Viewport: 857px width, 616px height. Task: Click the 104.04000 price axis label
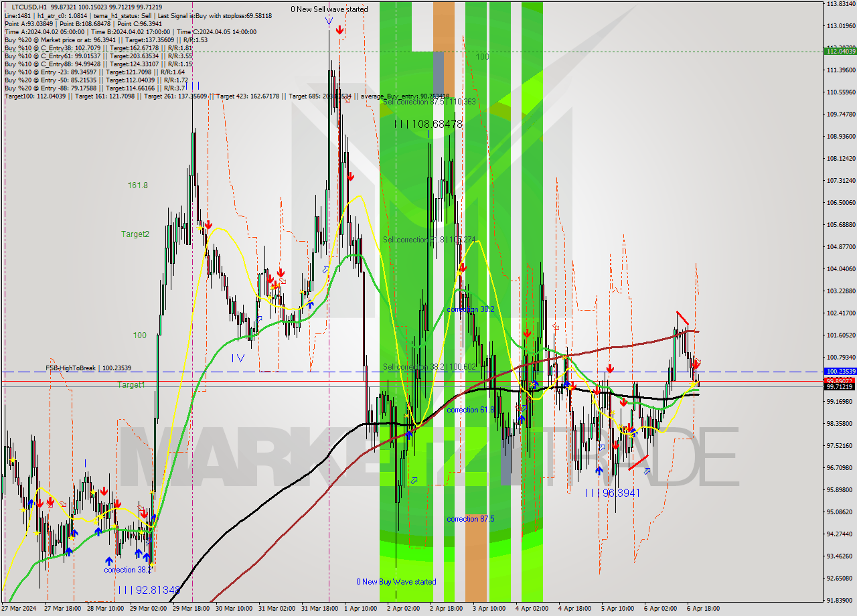[x=841, y=268]
